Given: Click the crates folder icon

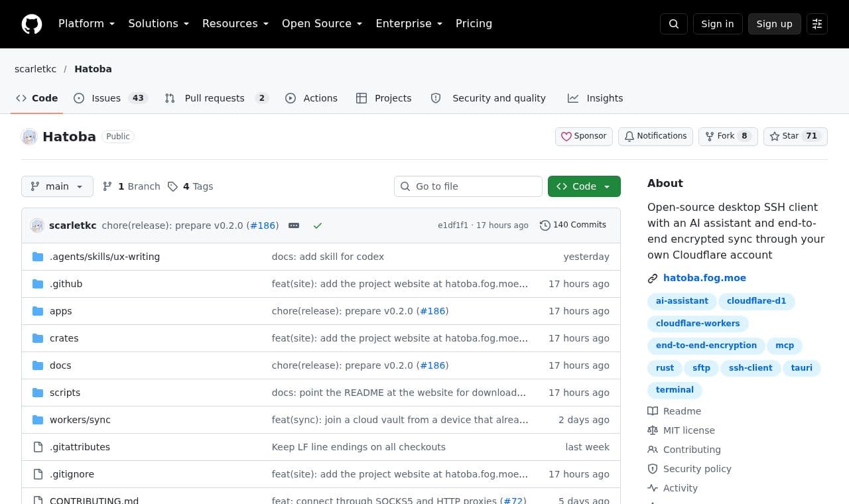Looking at the screenshot, I should point(38,338).
